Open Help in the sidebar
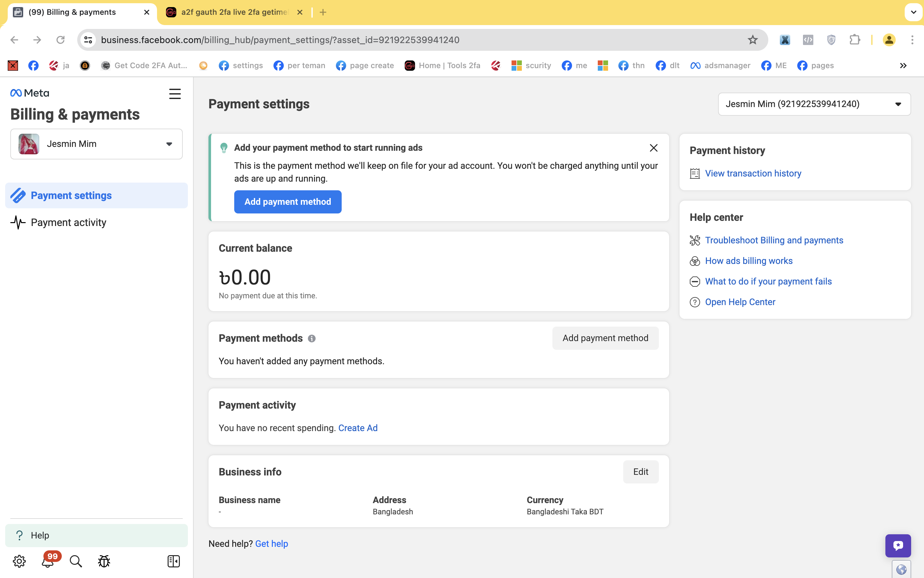Screen dimensions: 924x578 (97, 535)
